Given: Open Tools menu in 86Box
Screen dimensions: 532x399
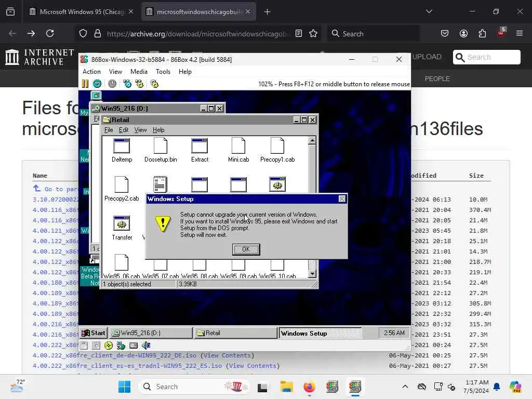Looking at the screenshot, I should [x=163, y=72].
